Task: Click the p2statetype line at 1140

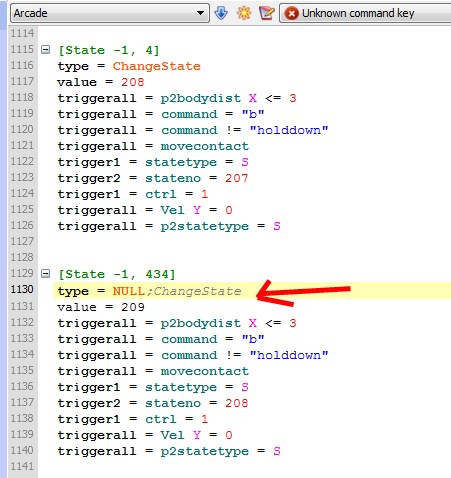Action: point(169,451)
